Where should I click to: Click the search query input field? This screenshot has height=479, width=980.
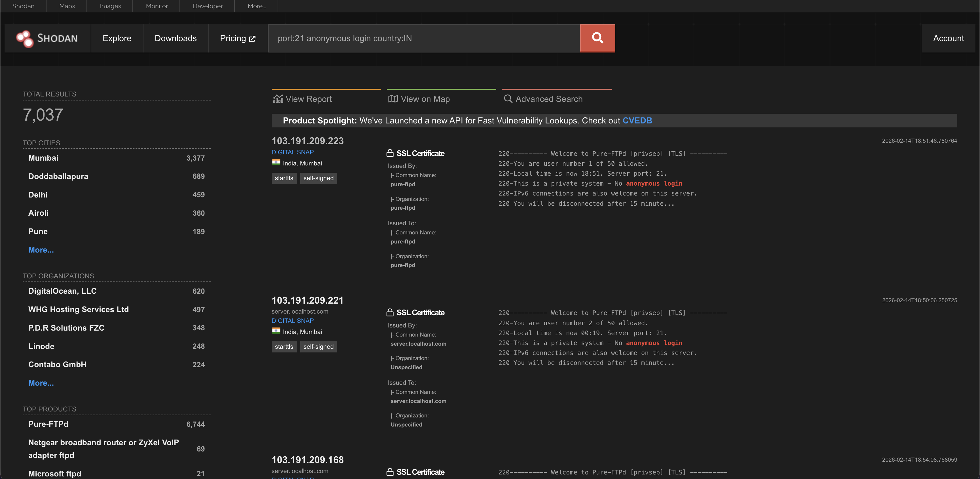click(424, 39)
